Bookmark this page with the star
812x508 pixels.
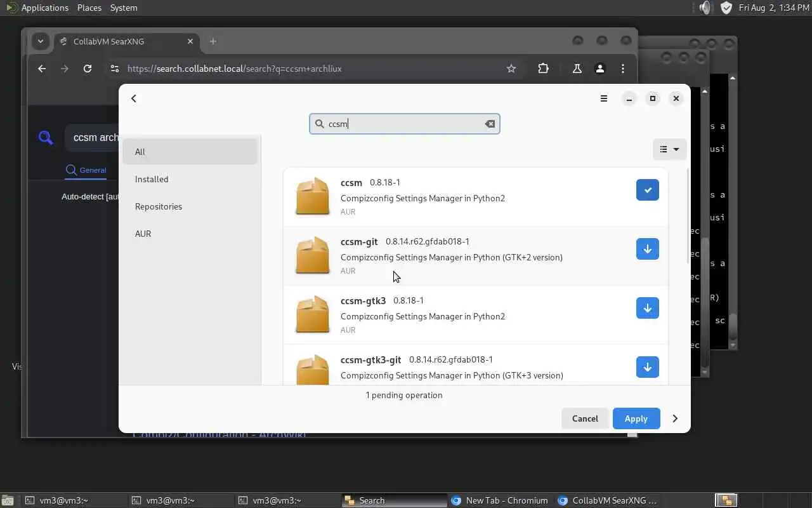click(x=511, y=69)
